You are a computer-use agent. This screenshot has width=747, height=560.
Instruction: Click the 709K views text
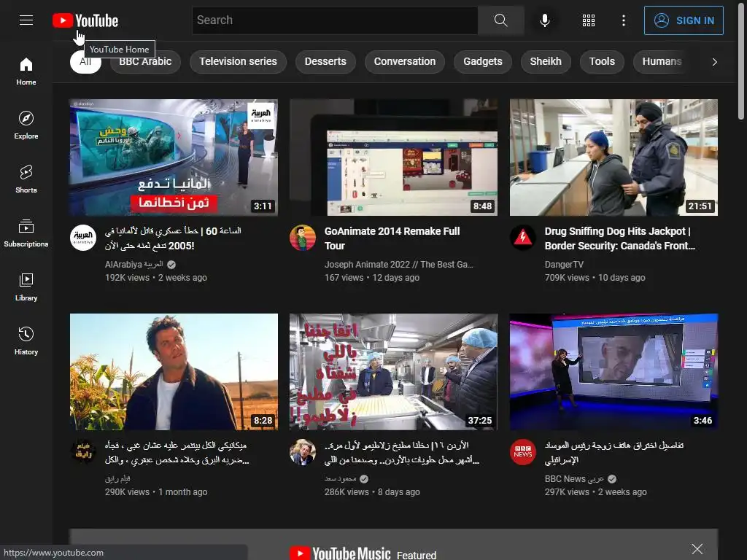click(x=567, y=278)
